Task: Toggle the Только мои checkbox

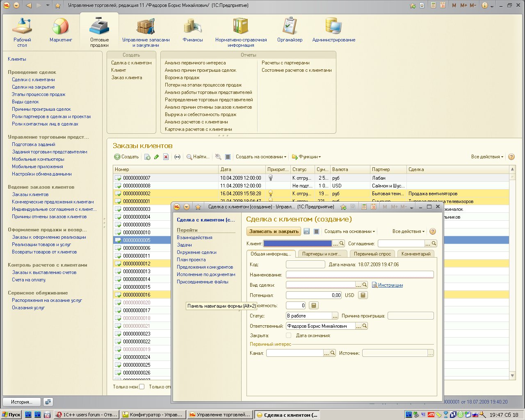Action: tap(142, 386)
